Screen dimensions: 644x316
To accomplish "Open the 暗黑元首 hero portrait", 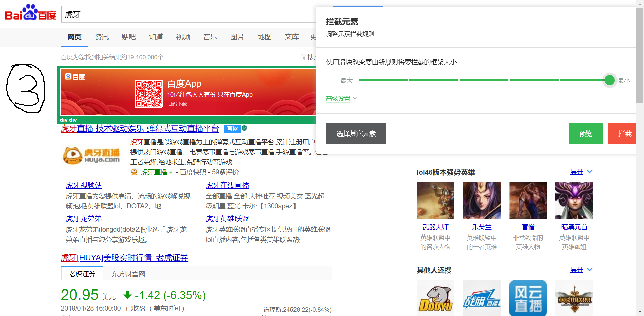I will pyautogui.click(x=574, y=201).
